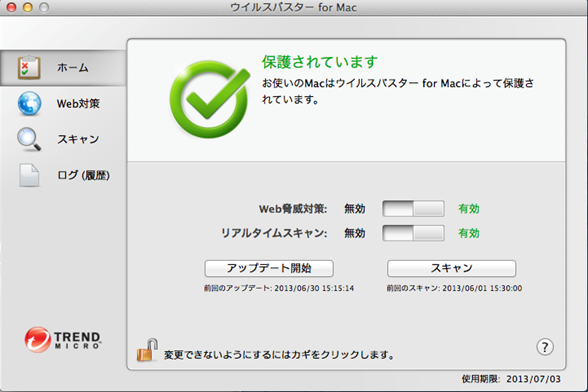Viewport: 588px width, 392px height.
Task: Click the padlock icon to lock settings
Action: point(147,350)
